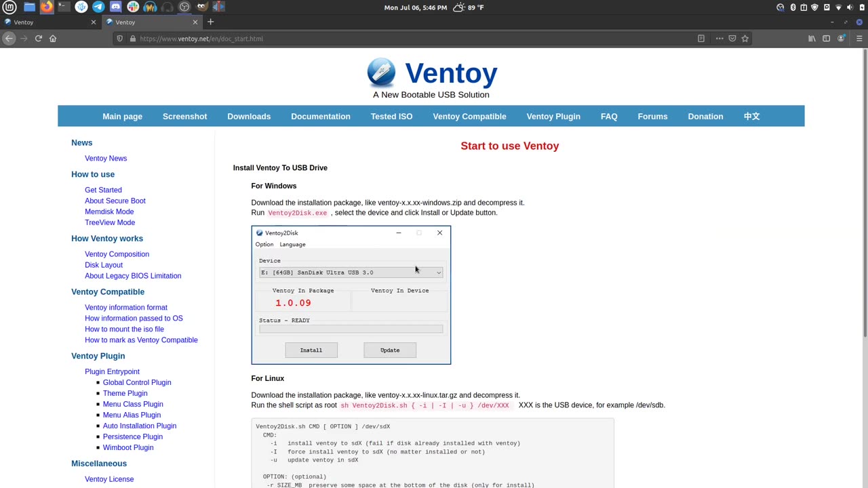Viewport: 868px width, 488px height.
Task: Open the About Secure Boot link
Action: [115, 201]
